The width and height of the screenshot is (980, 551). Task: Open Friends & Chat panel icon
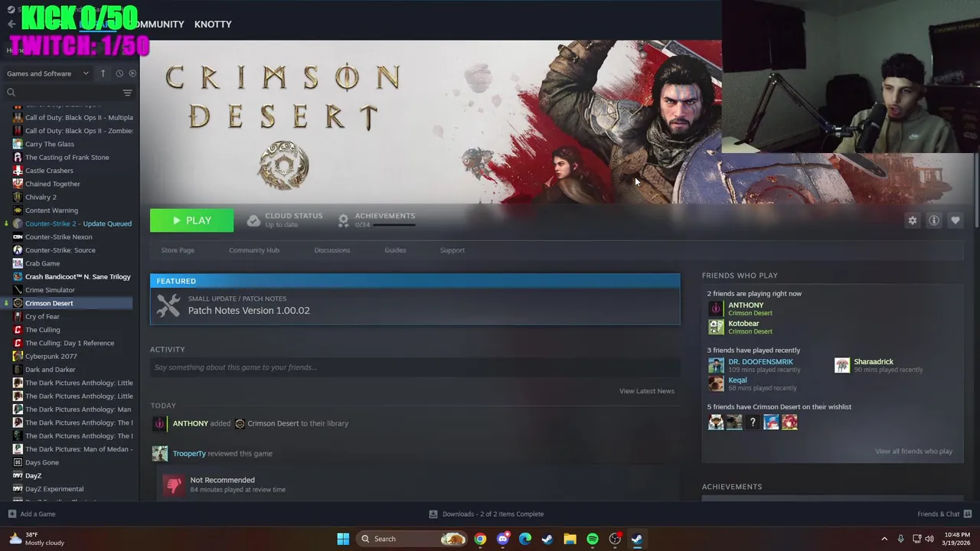click(x=968, y=514)
